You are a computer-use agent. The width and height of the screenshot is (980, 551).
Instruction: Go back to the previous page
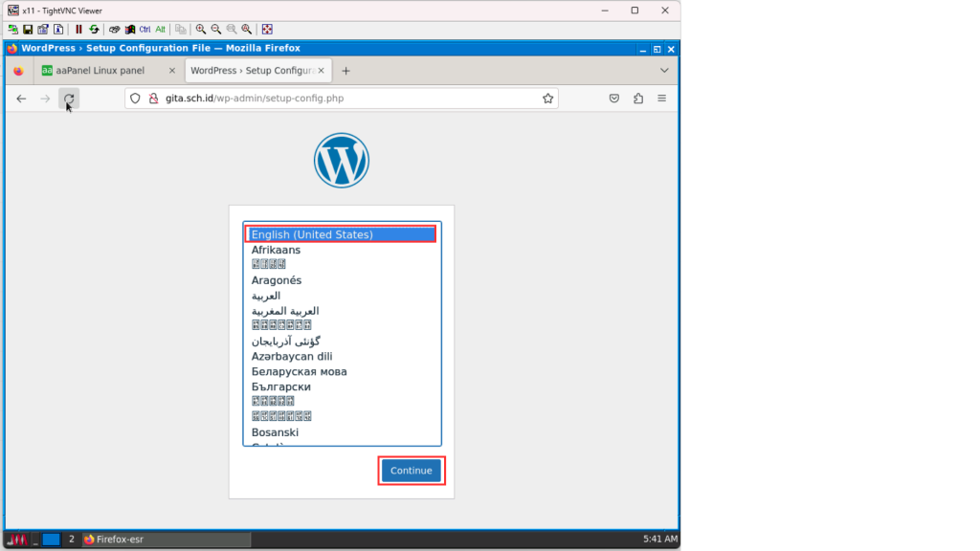point(21,99)
